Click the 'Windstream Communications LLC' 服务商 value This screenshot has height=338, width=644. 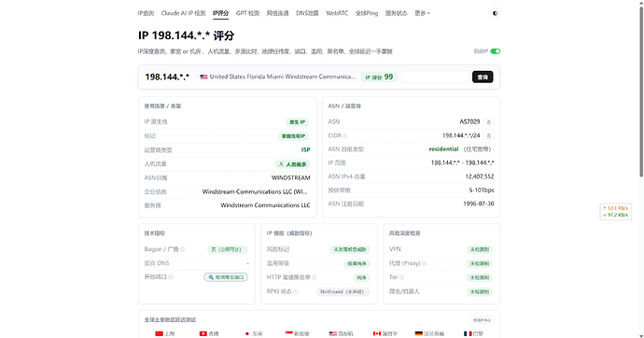point(265,205)
